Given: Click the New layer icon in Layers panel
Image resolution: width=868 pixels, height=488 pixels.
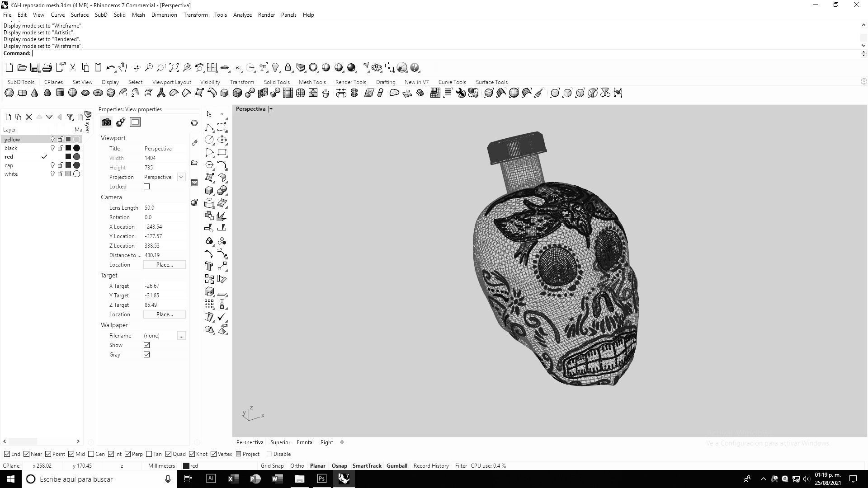Looking at the screenshot, I should coord(8,117).
